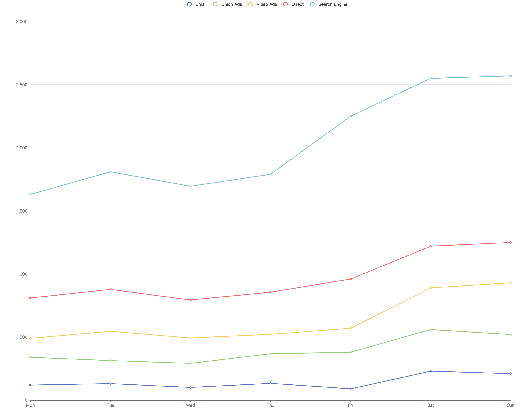Toggle the Union Ads legend item
This screenshot has width=532, height=420.
pyautogui.click(x=226, y=4)
